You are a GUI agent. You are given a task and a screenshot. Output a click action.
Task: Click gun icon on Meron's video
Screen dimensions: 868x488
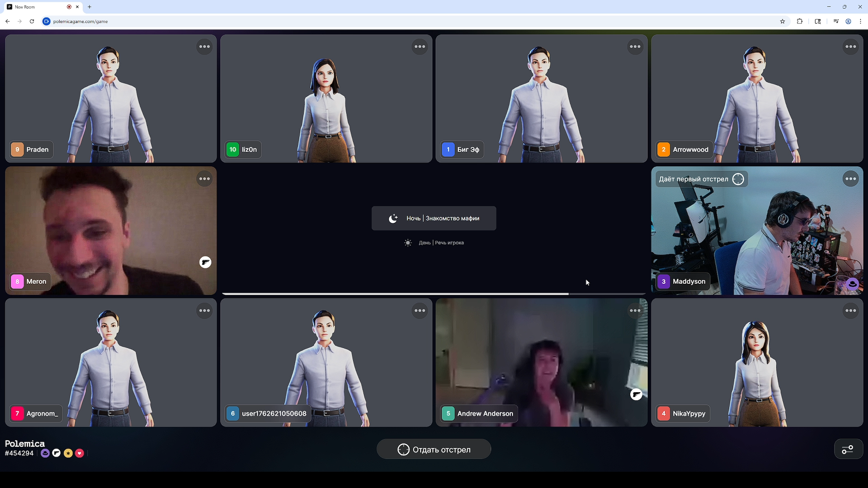(205, 263)
